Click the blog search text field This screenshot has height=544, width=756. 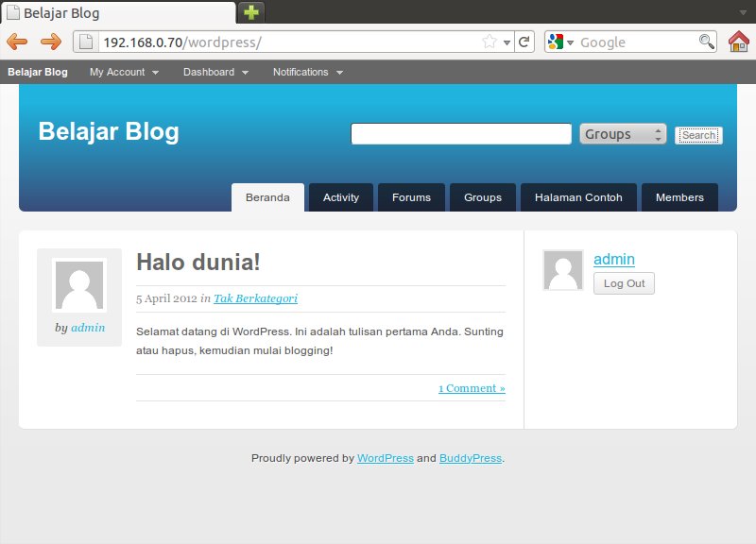point(461,134)
